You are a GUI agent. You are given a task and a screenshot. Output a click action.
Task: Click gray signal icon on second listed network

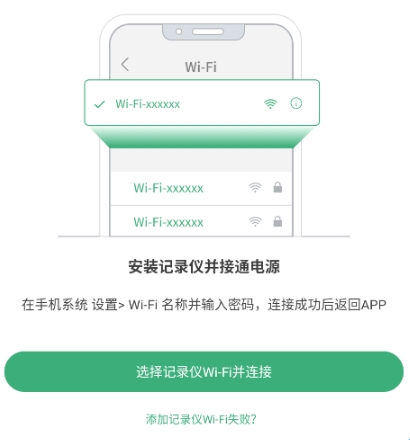point(255,221)
